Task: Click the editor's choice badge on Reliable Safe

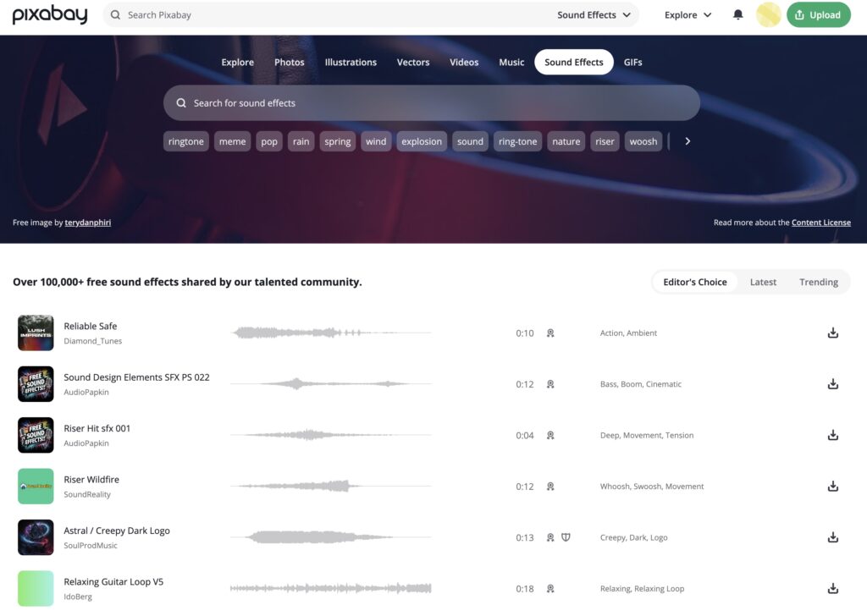Action: click(x=550, y=333)
